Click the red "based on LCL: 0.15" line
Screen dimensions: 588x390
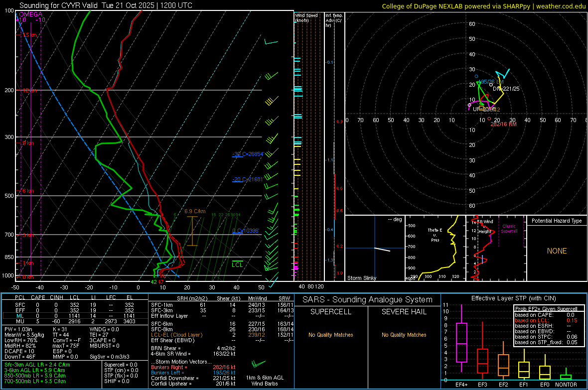(x=546, y=320)
